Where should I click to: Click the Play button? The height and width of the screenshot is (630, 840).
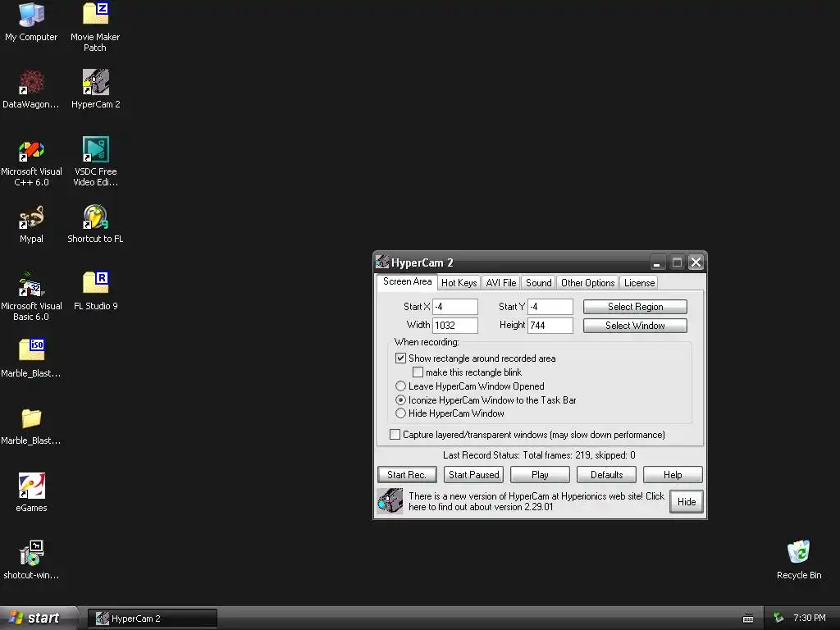click(x=540, y=475)
